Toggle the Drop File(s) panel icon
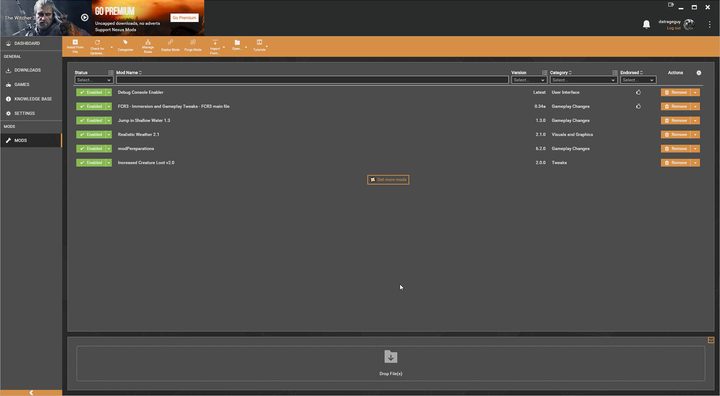 point(711,340)
